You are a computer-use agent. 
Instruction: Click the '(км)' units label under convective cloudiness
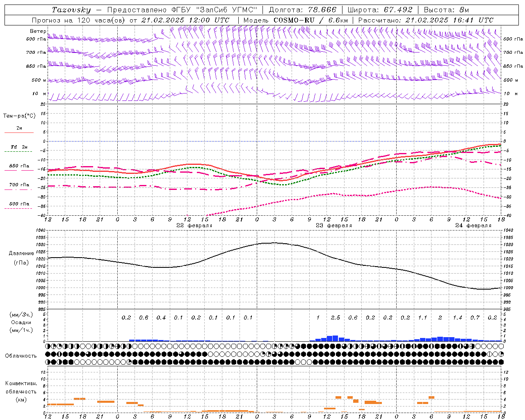click(21, 399)
